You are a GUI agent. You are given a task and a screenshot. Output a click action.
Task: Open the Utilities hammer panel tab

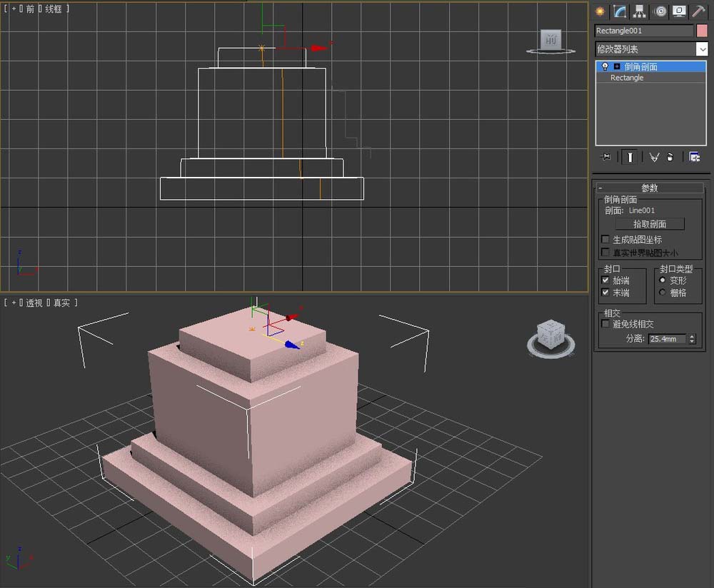tap(698, 11)
